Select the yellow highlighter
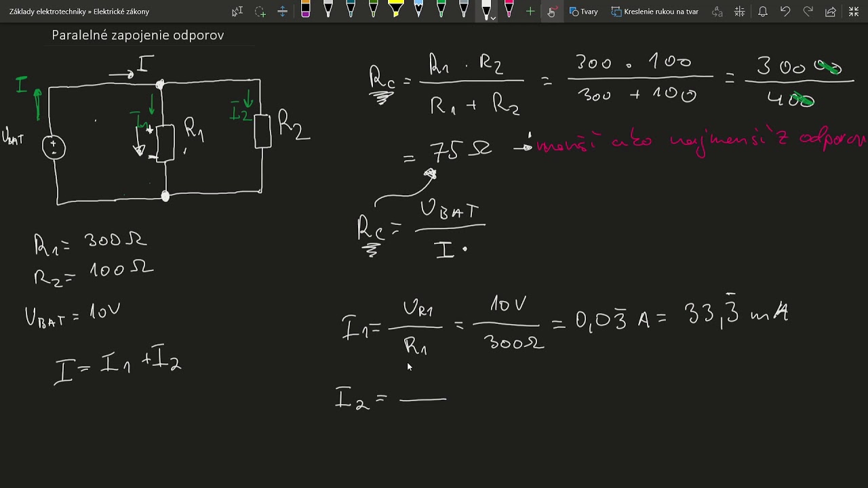 coord(395,10)
